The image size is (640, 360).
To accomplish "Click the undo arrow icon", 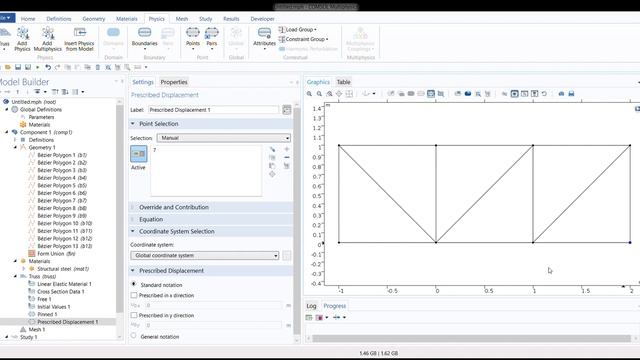I will coord(48,67).
